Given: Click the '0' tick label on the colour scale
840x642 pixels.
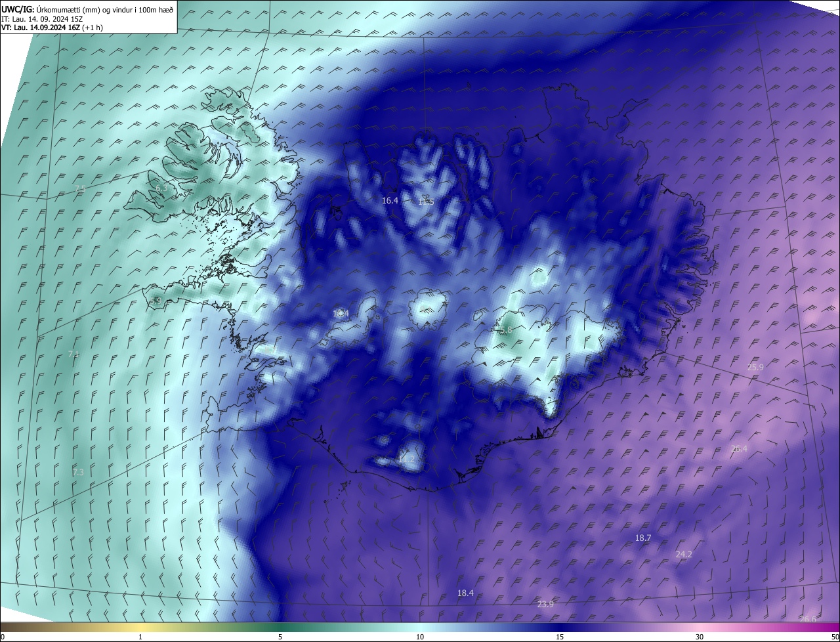Looking at the screenshot, I should 3,637.
